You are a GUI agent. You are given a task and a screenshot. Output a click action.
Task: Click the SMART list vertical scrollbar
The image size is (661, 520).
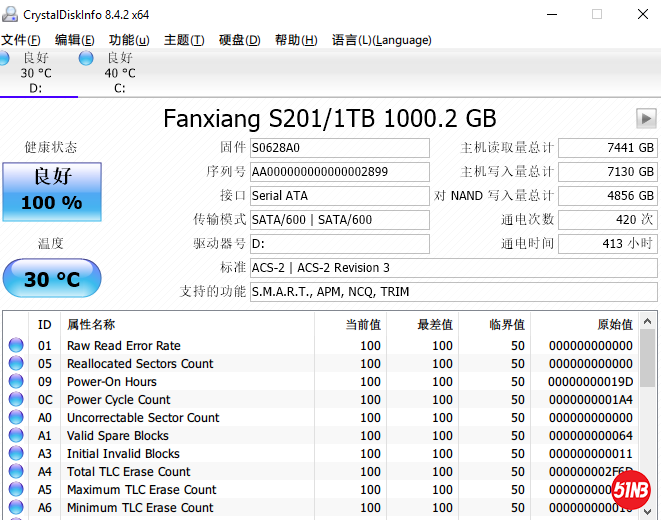pyautogui.click(x=648, y=420)
